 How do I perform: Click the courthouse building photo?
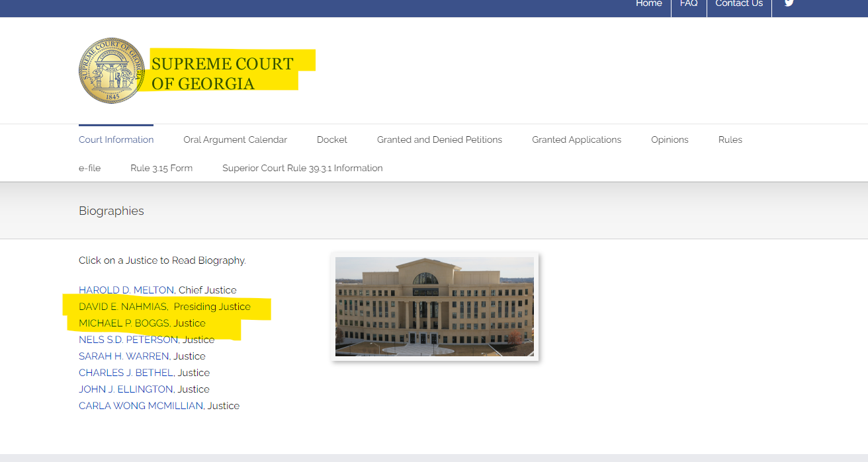(435, 307)
